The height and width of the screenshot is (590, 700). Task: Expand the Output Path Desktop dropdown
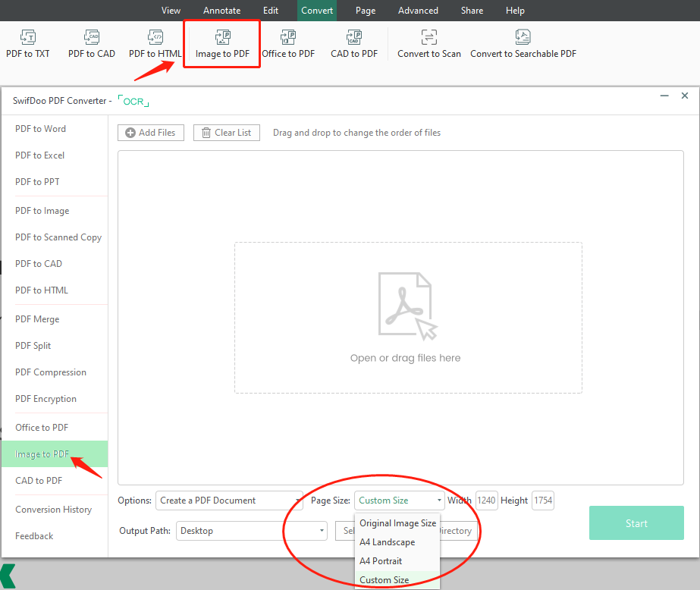pos(251,531)
